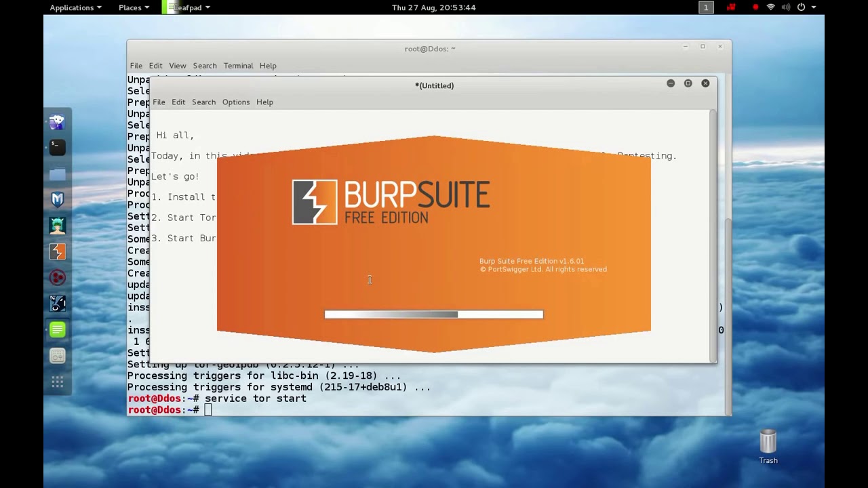This screenshot has width=868, height=488.
Task: Maximize the root@Ddos terminal window
Action: pos(703,47)
